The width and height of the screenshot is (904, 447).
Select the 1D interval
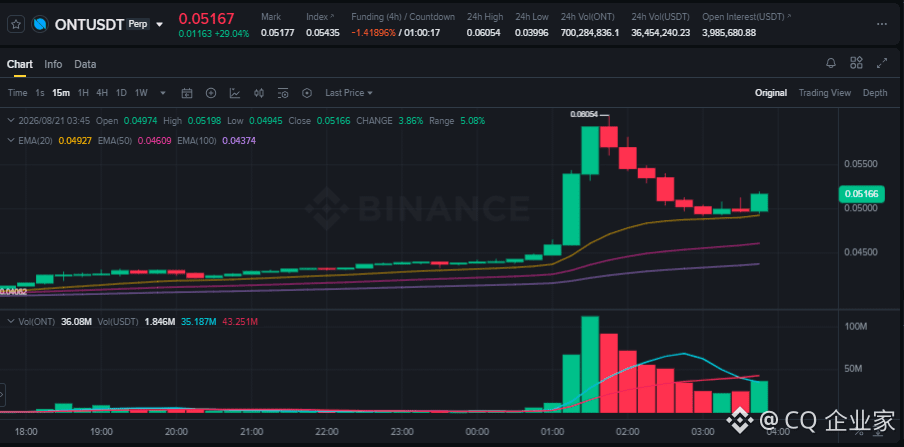click(x=121, y=93)
